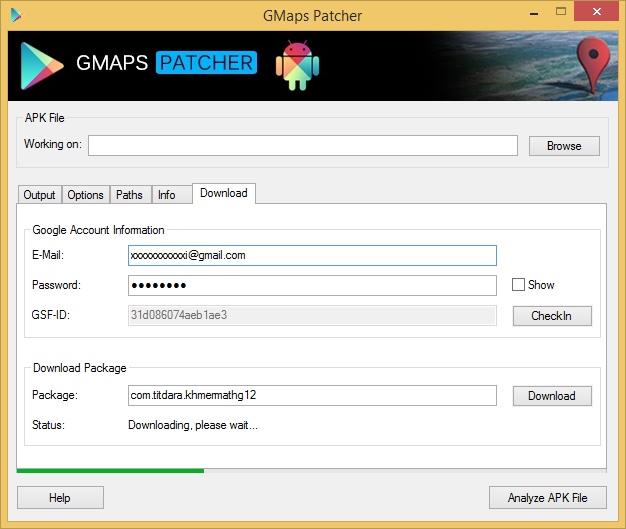Click the GMaps Patcher title bar app icon
The width and height of the screenshot is (626, 529).
click(16, 16)
